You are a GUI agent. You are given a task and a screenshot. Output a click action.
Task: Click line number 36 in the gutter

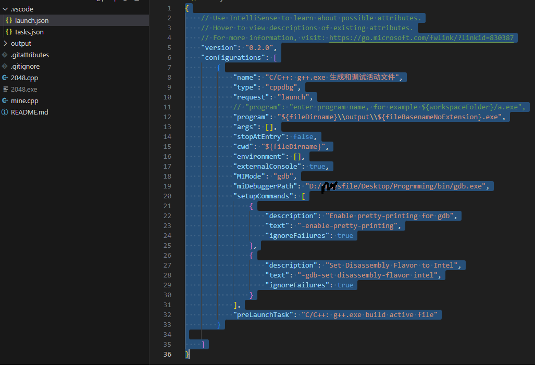point(167,354)
